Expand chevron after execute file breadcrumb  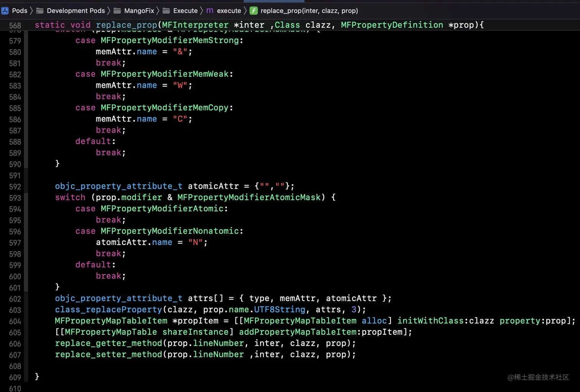click(245, 11)
